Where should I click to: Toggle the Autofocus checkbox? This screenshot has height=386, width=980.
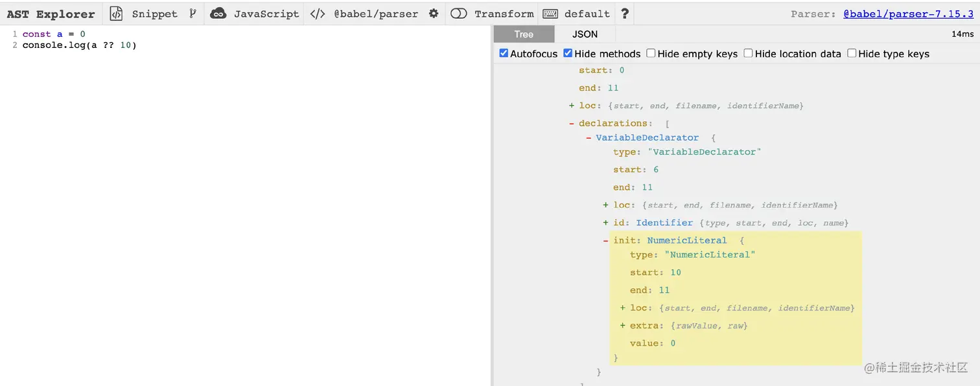(504, 53)
